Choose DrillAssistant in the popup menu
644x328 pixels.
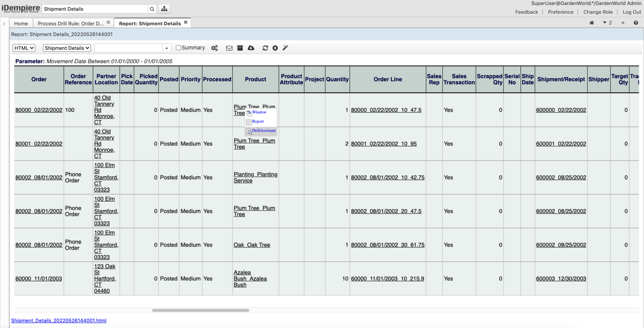click(x=264, y=131)
